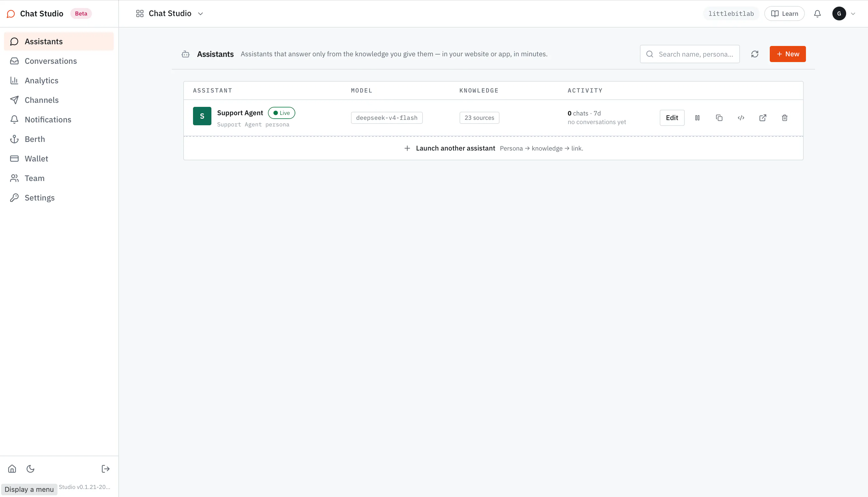The image size is (868, 497).
Task: Click the Live status badge
Action: point(281,113)
